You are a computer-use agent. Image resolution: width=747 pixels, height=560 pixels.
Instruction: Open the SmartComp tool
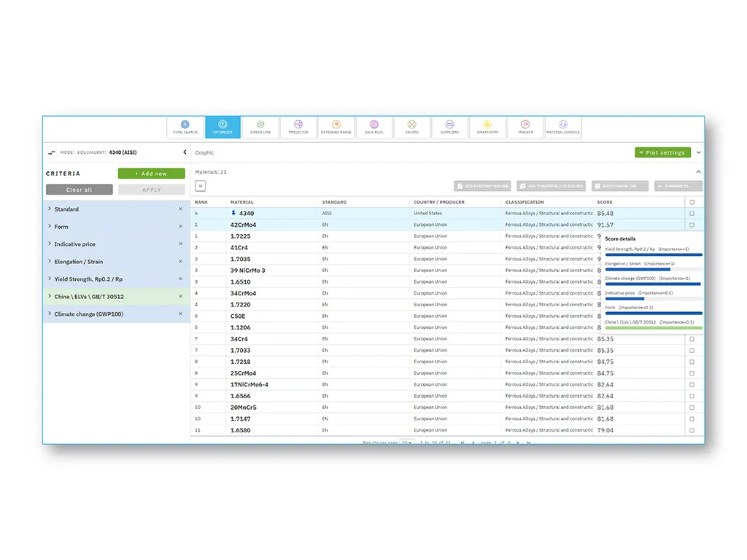point(488,126)
